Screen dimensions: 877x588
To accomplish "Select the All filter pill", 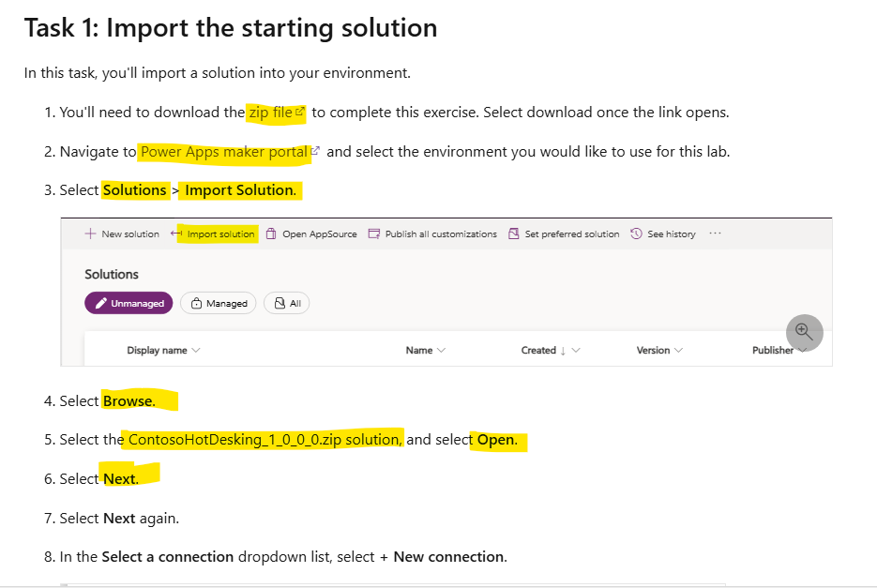I will coord(287,303).
